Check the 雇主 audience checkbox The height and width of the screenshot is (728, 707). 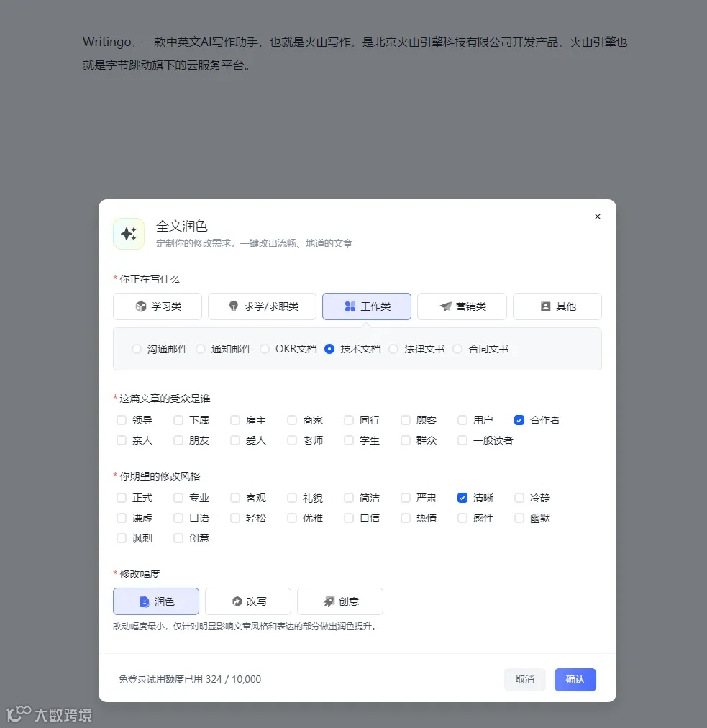click(235, 420)
